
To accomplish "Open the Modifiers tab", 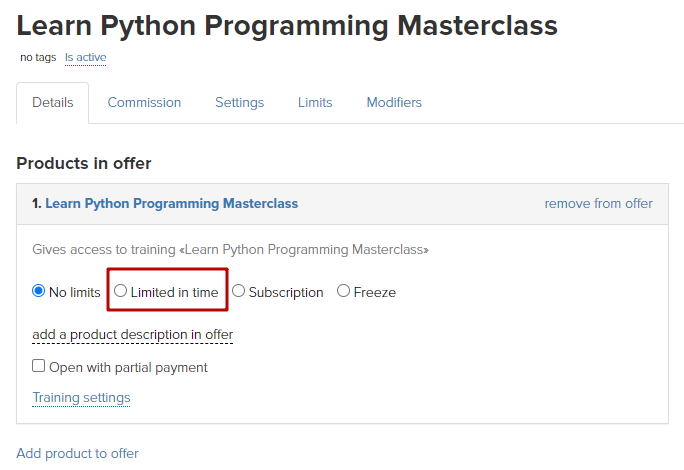I will (x=394, y=103).
